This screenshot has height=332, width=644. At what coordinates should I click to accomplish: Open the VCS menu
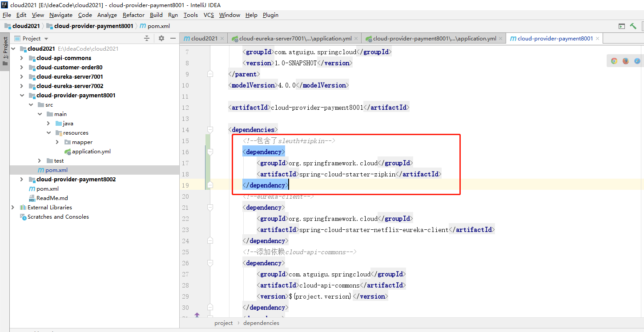[x=209, y=15]
